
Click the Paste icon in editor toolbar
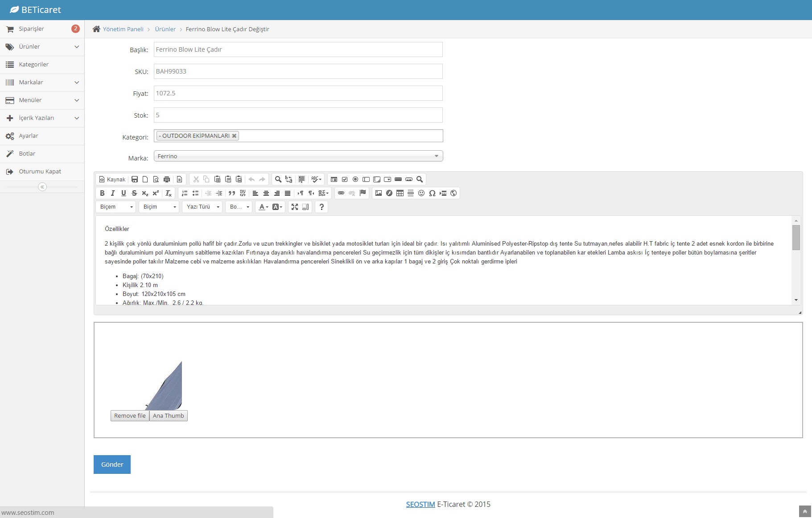(x=218, y=179)
